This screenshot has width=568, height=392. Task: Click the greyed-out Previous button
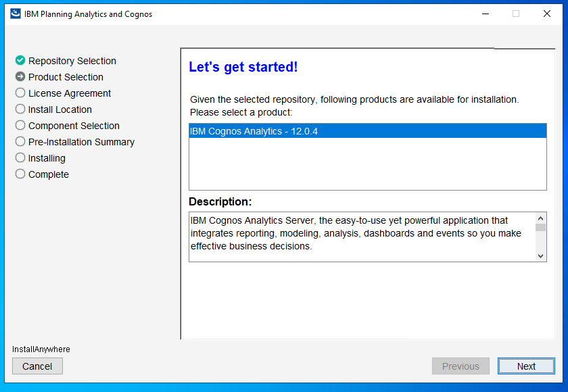[x=460, y=366]
